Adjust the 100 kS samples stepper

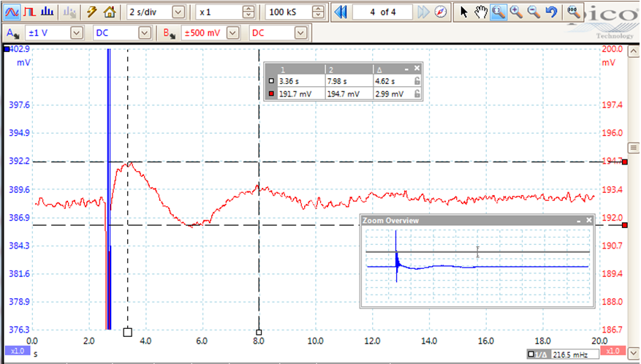click(x=318, y=12)
